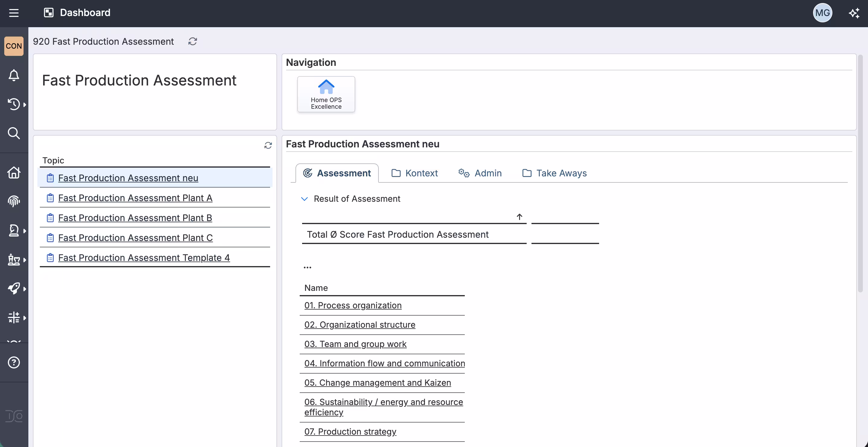The width and height of the screenshot is (868, 447).
Task: Switch to the Kontext tab
Action: 414,173
